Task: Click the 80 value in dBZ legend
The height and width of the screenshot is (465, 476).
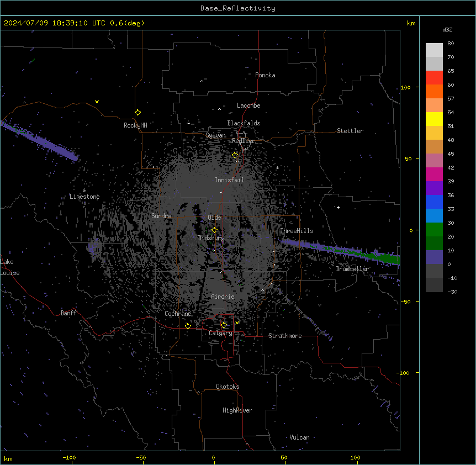Action: coord(451,44)
